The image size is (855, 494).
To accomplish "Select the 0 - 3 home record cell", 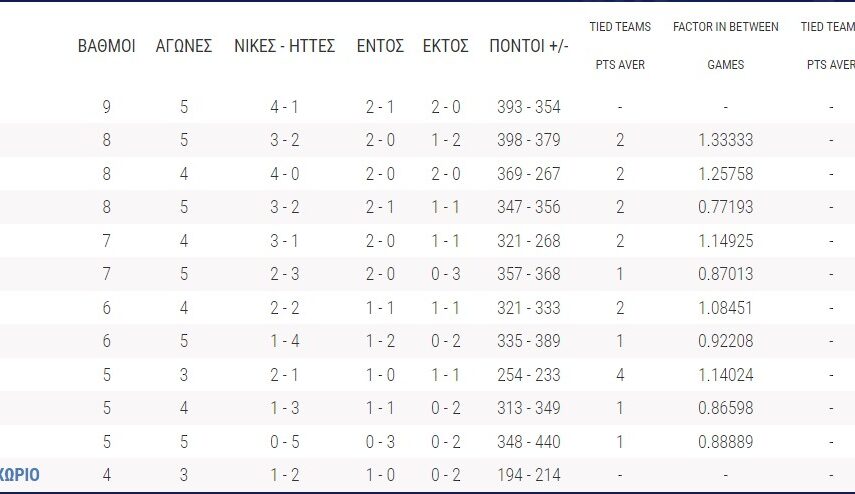I will point(380,442).
